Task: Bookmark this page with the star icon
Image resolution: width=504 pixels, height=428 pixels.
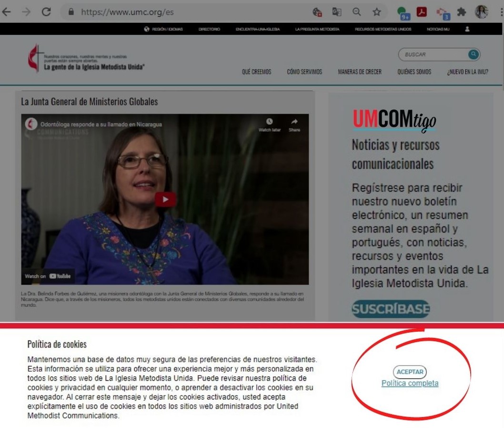Action: (376, 12)
